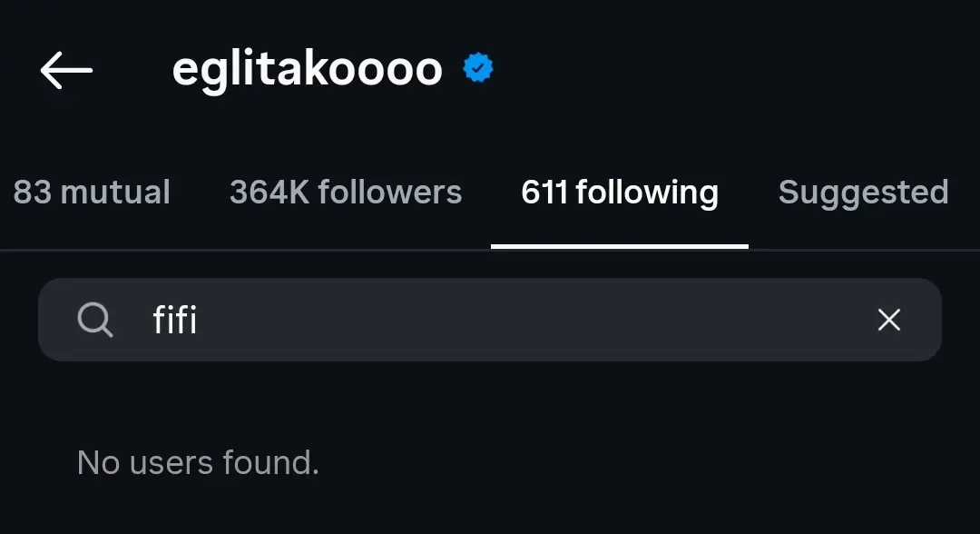
Task: Clear the search with the X icon
Action: [x=888, y=320]
